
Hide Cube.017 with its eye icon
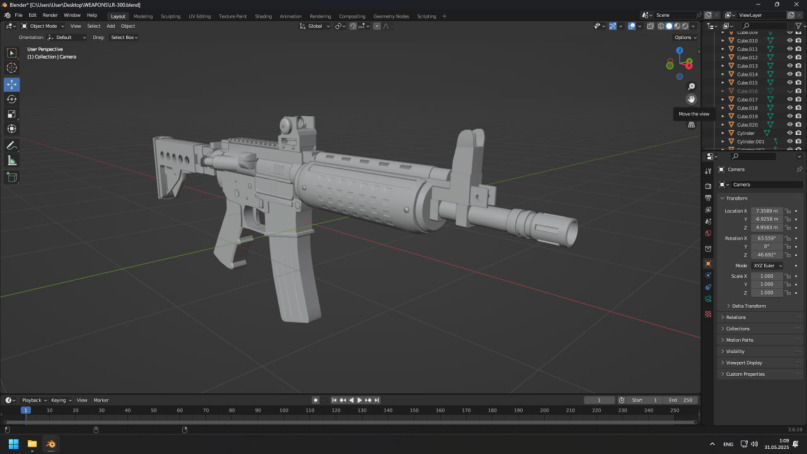tap(789, 100)
